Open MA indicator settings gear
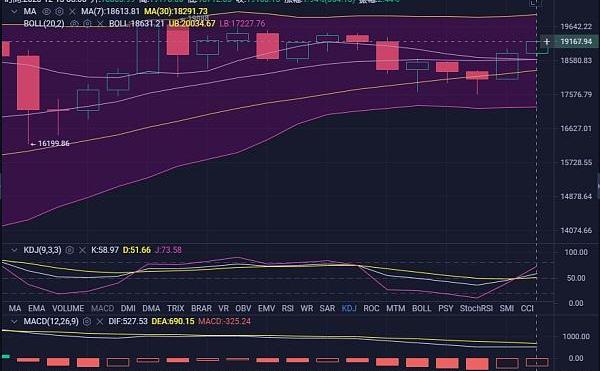This screenshot has width=600, height=371. pyautogui.click(x=59, y=11)
